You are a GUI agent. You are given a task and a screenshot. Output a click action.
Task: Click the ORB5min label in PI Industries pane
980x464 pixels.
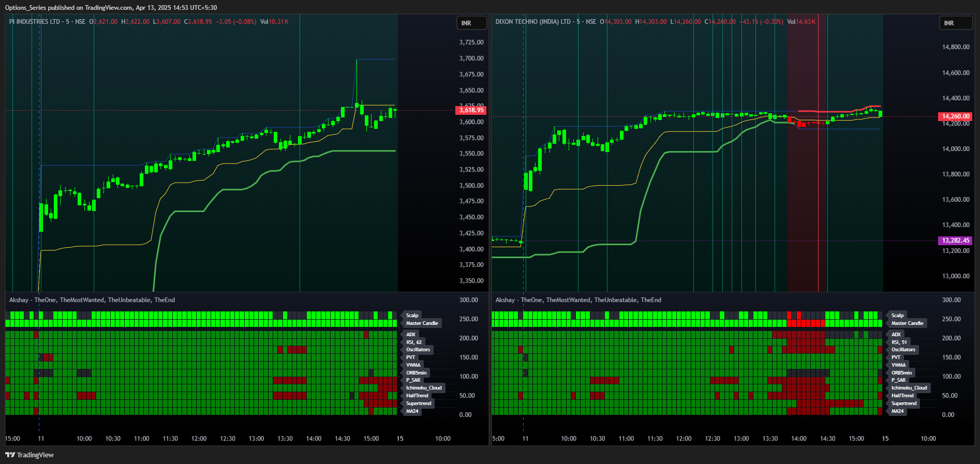tap(417, 373)
